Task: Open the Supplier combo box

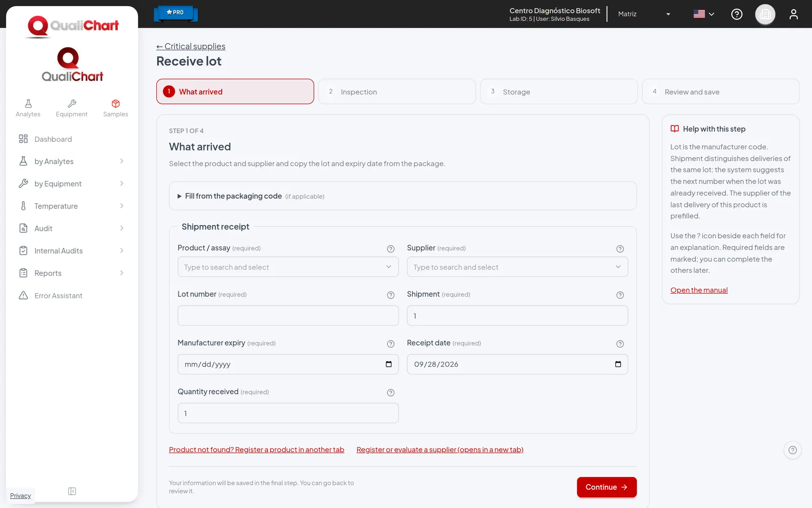Action: click(518, 267)
